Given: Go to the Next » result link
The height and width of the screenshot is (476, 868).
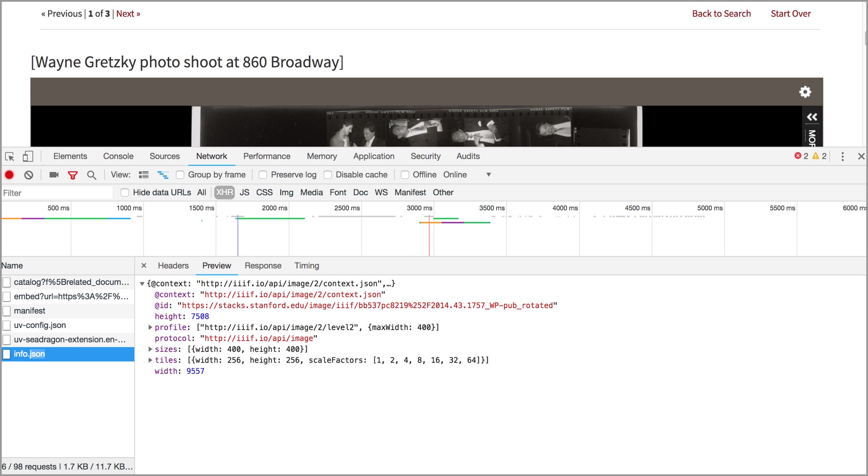Looking at the screenshot, I should pos(128,14).
